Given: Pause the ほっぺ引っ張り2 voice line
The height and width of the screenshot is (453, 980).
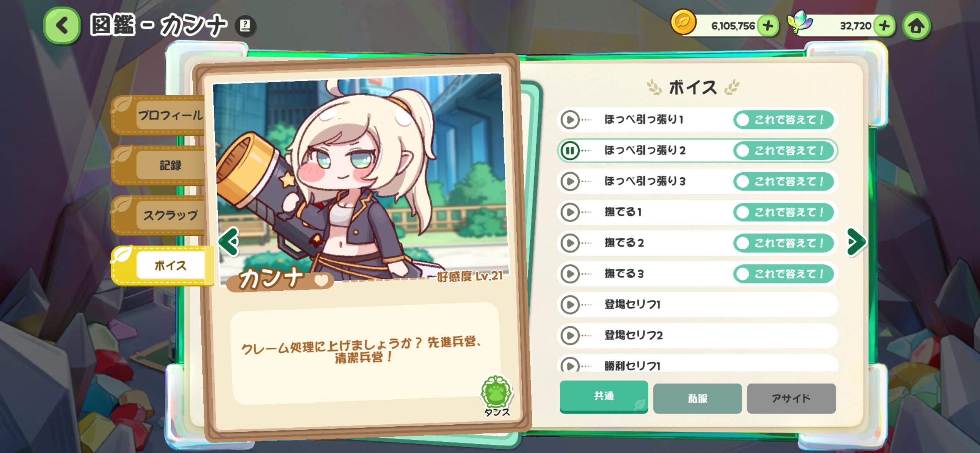Looking at the screenshot, I should (x=570, y=150).
